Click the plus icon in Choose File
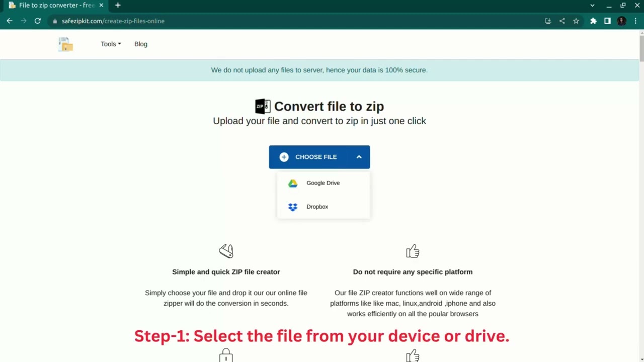The image size is (644, 362). (284, 157)
